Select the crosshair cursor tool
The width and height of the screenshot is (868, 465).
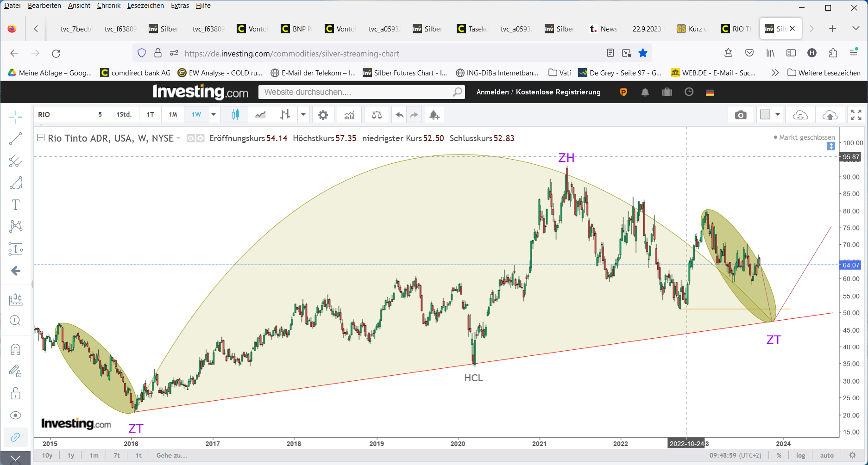click(x=15, y=117)
